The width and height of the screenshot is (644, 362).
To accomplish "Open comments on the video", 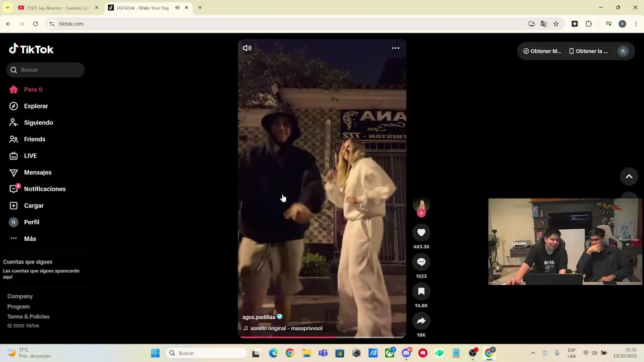I will pyautogui.click(x=422, y=262).
